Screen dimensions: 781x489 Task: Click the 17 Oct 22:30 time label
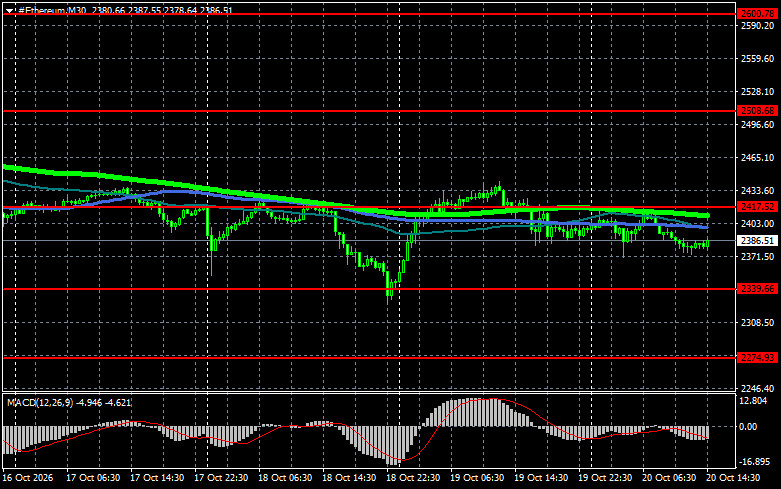point(221,478)
